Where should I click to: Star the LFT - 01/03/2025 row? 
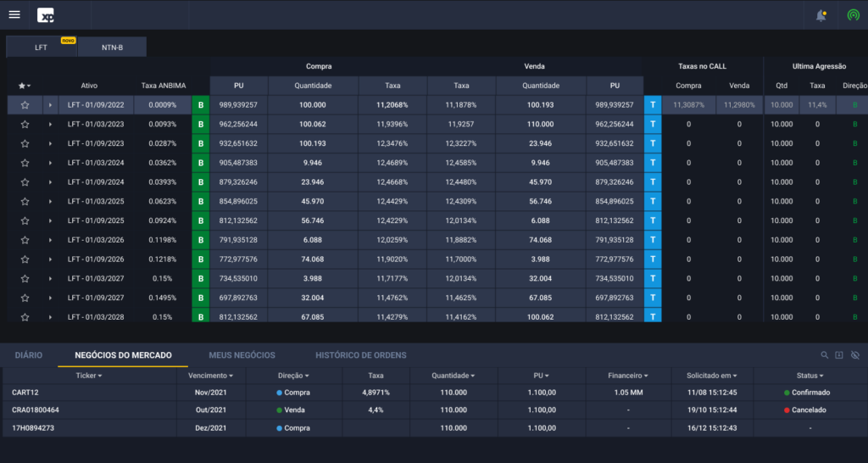(x=25, y=202)
